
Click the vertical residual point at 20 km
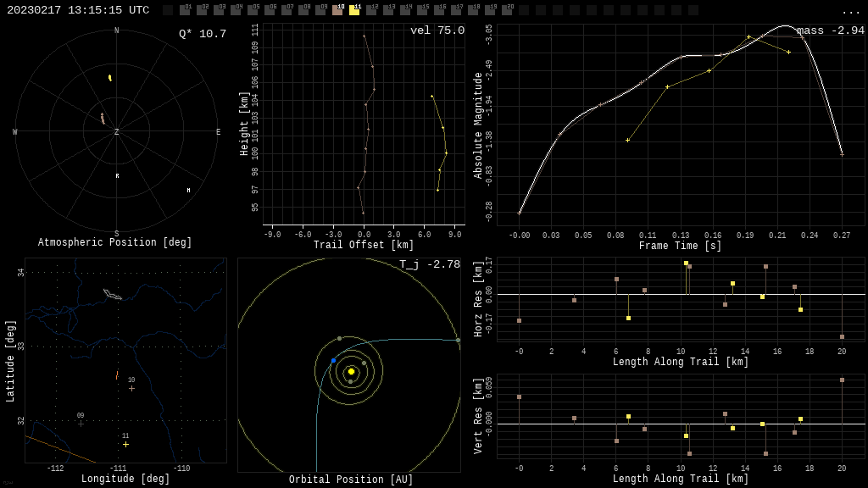click(x=842, y=380)
